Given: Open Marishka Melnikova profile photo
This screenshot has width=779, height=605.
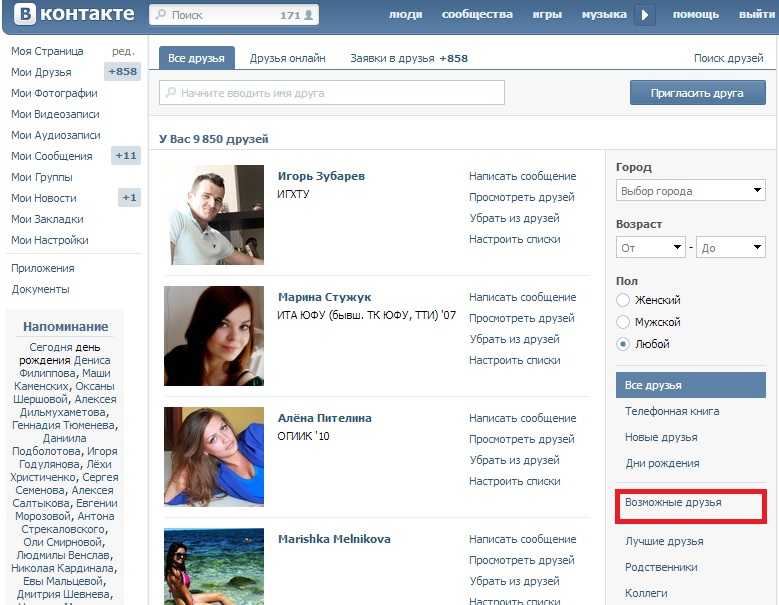Looking at the screenshot, I should [x=214, y=566].
